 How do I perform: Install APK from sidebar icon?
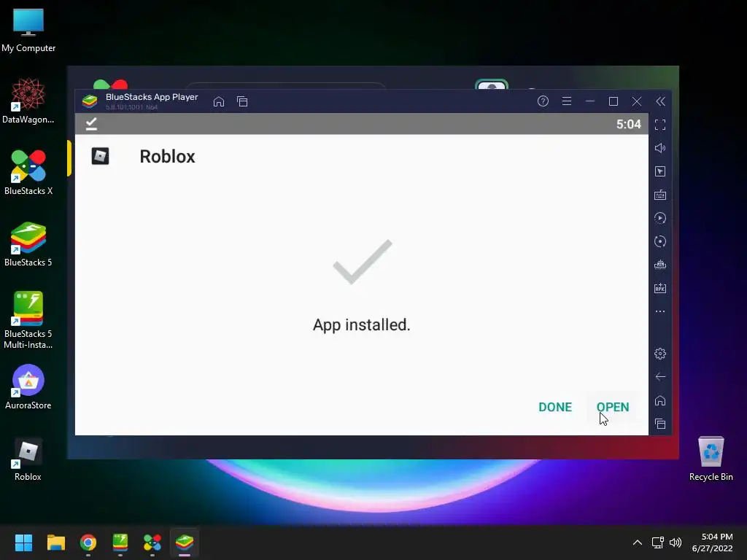660,288
